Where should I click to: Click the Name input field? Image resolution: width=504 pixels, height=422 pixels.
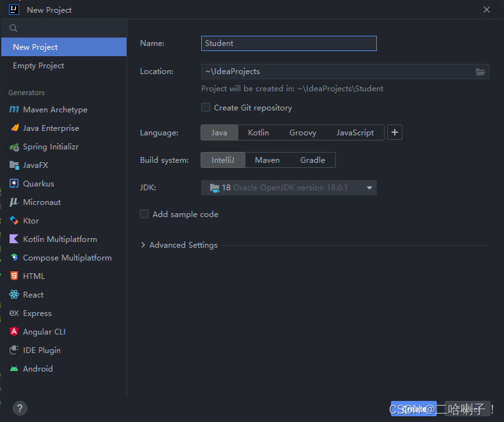coord(289,43)
